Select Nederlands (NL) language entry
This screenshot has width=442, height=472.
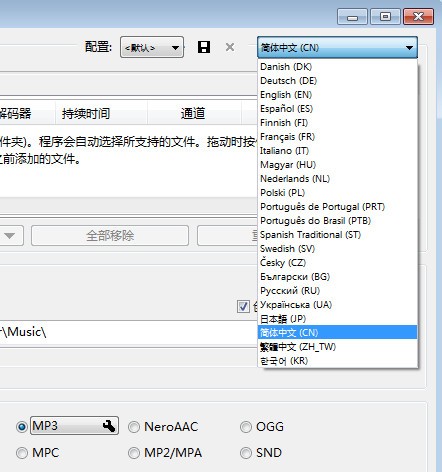[337, 179]
